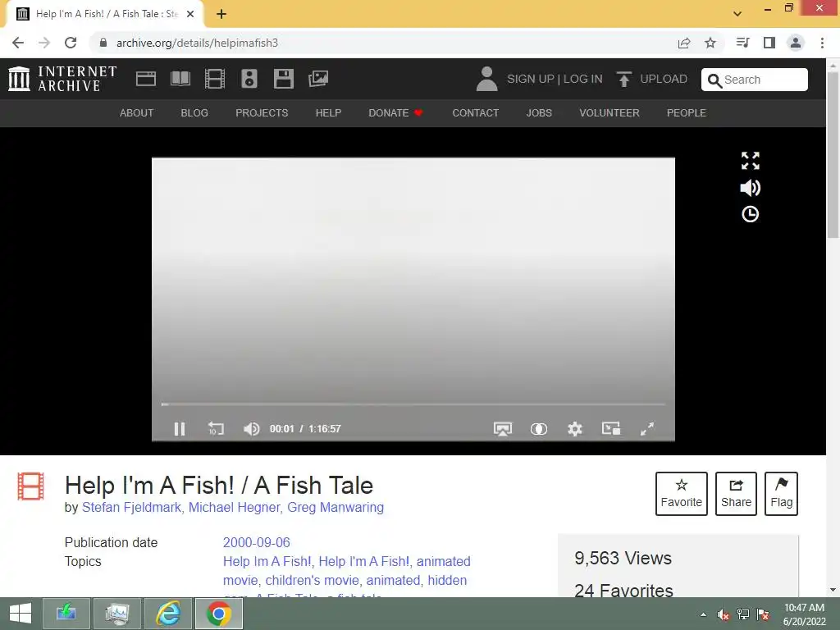Toggle theater mode expand icon beside player
Viewport: 840px width, 630px height.
pos(750,160)
